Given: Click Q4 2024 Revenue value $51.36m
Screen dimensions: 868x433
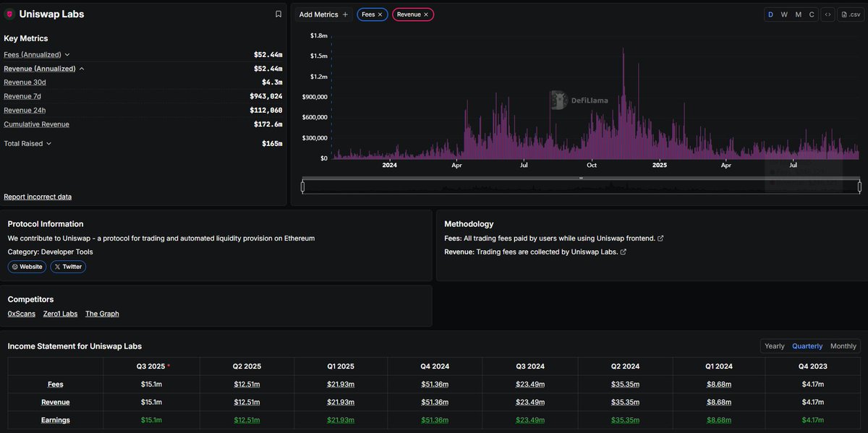Looking at the screenshot, I should 435,402.
